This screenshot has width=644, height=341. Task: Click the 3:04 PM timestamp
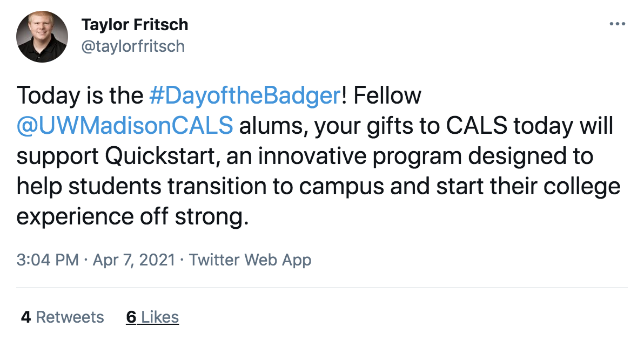pos(48,260)
